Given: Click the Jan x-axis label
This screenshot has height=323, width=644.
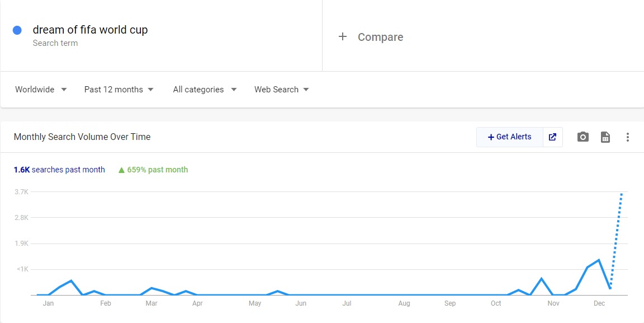Looking at the screenshot, I should (x=48, y=303).
